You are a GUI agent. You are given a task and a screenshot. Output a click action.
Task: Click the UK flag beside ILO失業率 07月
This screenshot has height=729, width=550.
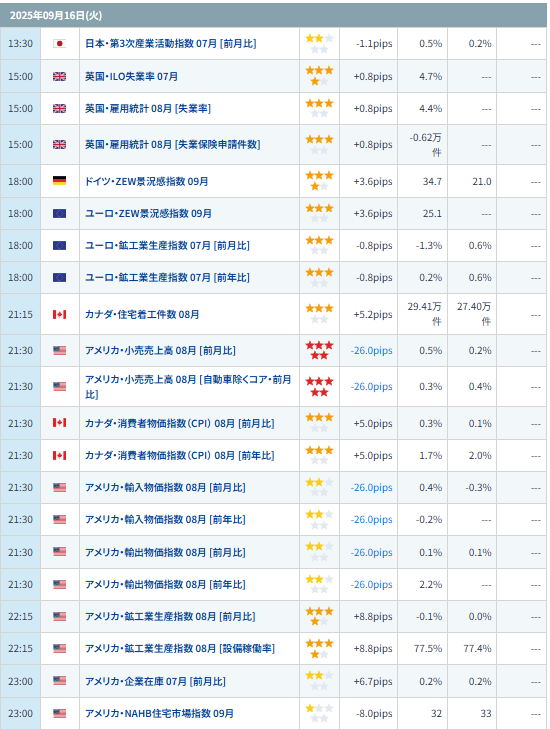60,77
